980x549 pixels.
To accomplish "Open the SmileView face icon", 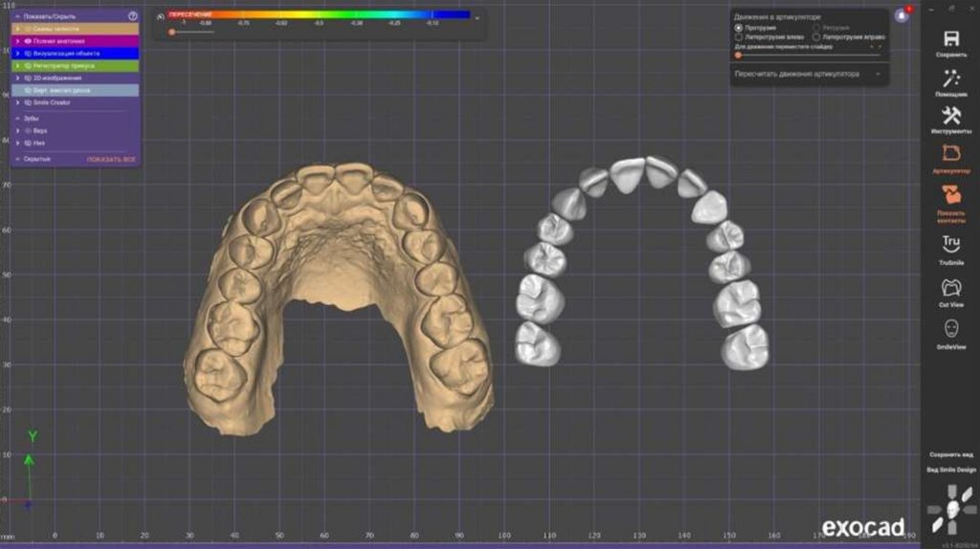I will coord(951,328).
